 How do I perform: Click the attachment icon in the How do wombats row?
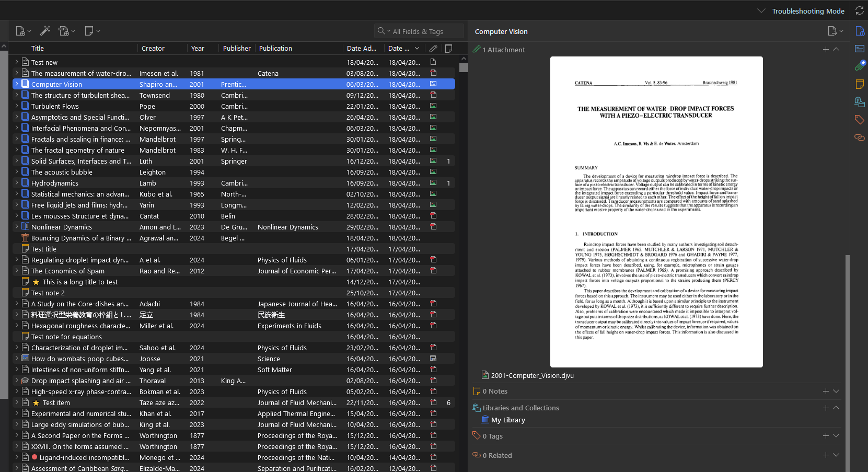[x=433, y=359]
